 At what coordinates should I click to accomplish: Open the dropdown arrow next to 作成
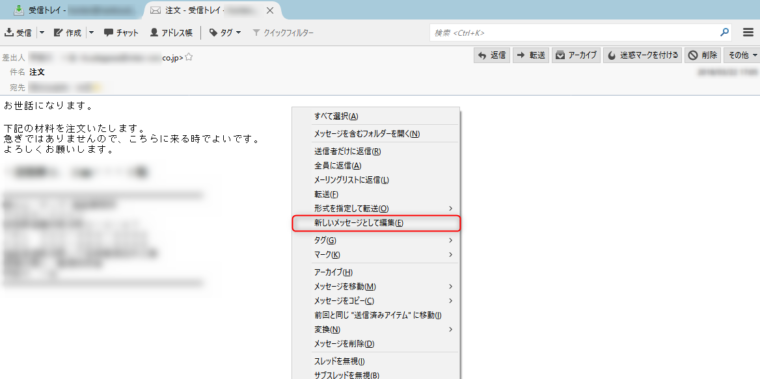tap(91, 33)
